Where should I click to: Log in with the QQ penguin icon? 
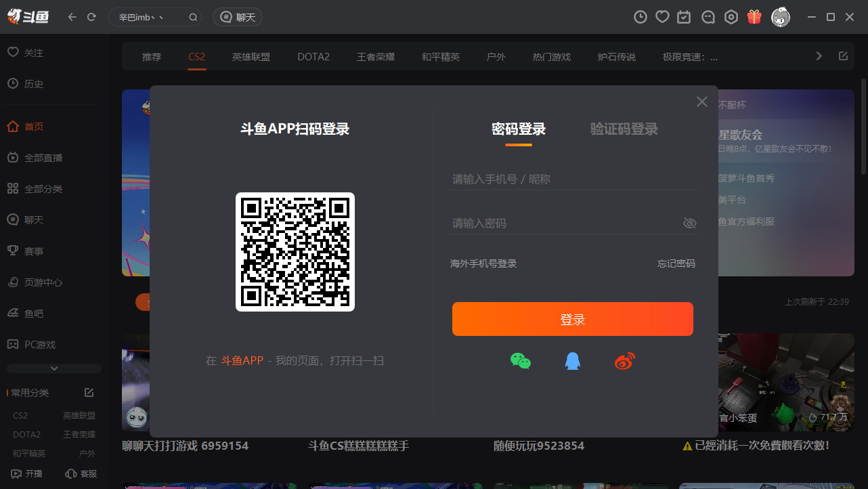point(573,361)
